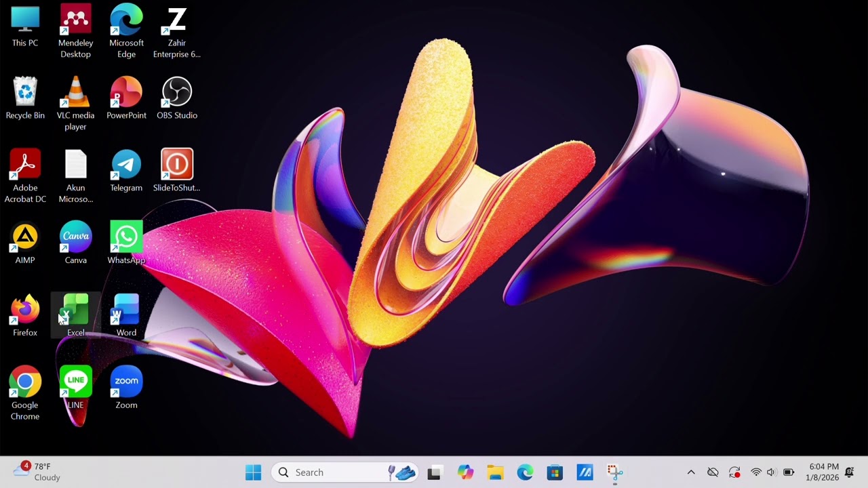Screen dimensions: 868x488
Task: Click the OneDrive cloud tray icon
Action: (x=713, y=472)
